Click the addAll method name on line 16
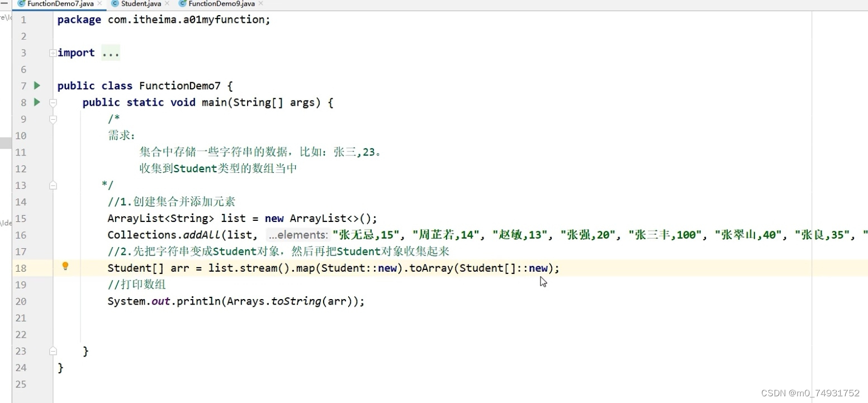868x403 pixels. 202,235
